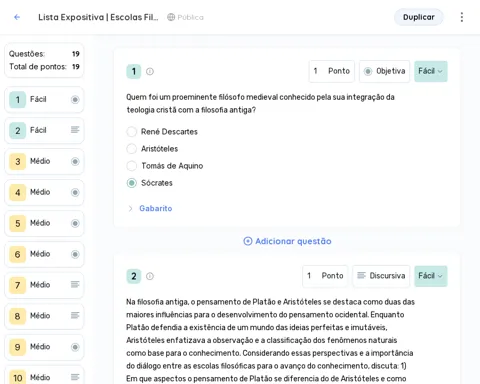The width and height of the screenshot is (480, 384).
Task: Click the info icon next to question 1
Action: click(x=150, y=71)
